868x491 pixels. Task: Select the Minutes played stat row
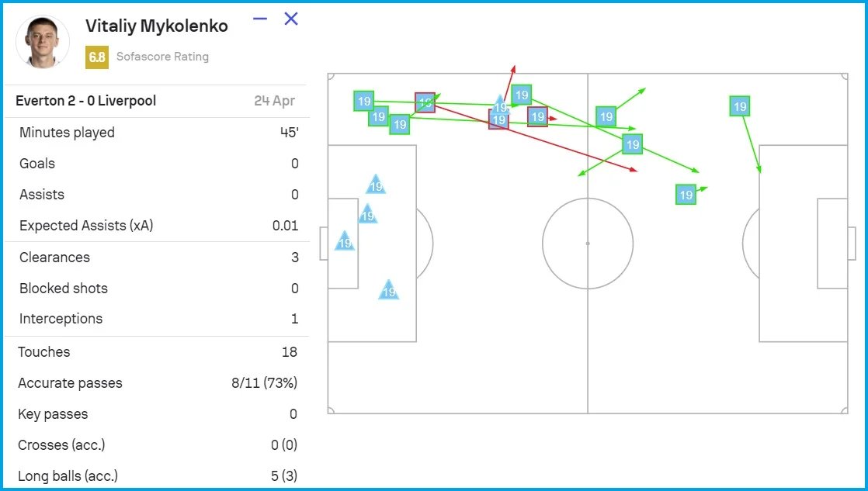point(158,133)
